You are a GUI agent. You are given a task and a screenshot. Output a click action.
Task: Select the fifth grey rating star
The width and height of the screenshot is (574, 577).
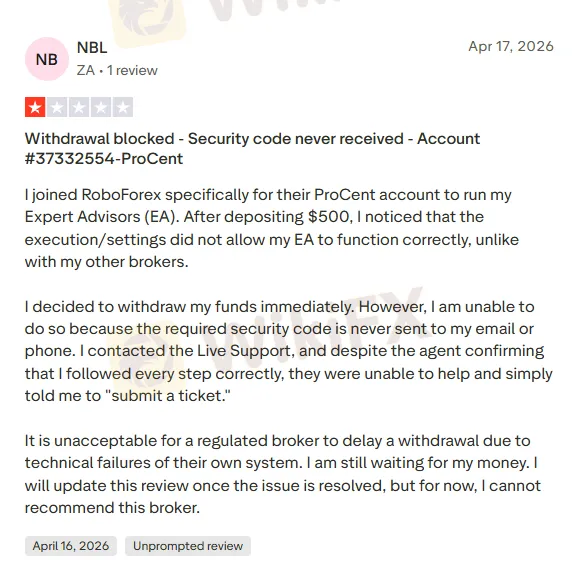pos(123,107)
